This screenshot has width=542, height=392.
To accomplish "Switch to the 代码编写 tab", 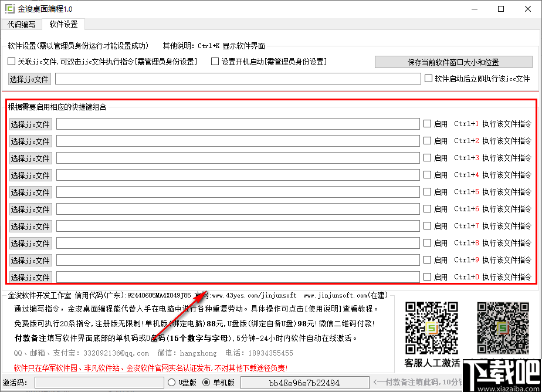I will point(21,25).
